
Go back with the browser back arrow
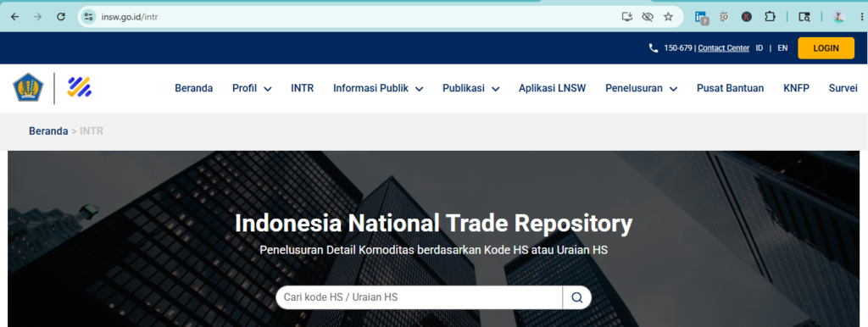(x=15, y=17)
